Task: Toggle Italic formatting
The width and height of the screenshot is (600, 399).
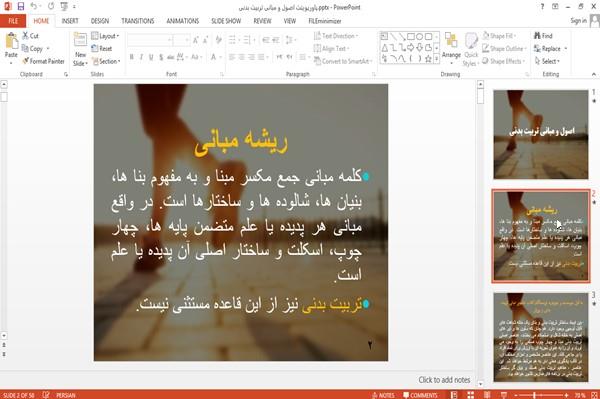Action: click(142, 57)
